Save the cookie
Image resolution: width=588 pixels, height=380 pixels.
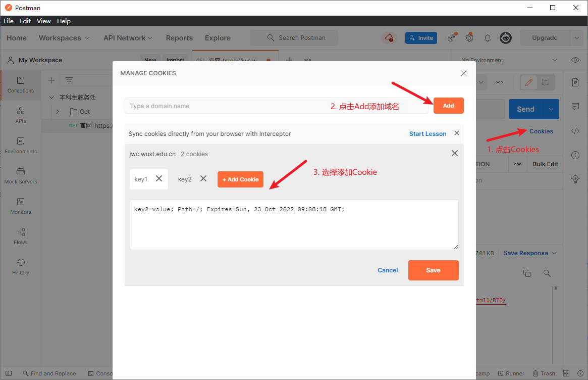433,270
